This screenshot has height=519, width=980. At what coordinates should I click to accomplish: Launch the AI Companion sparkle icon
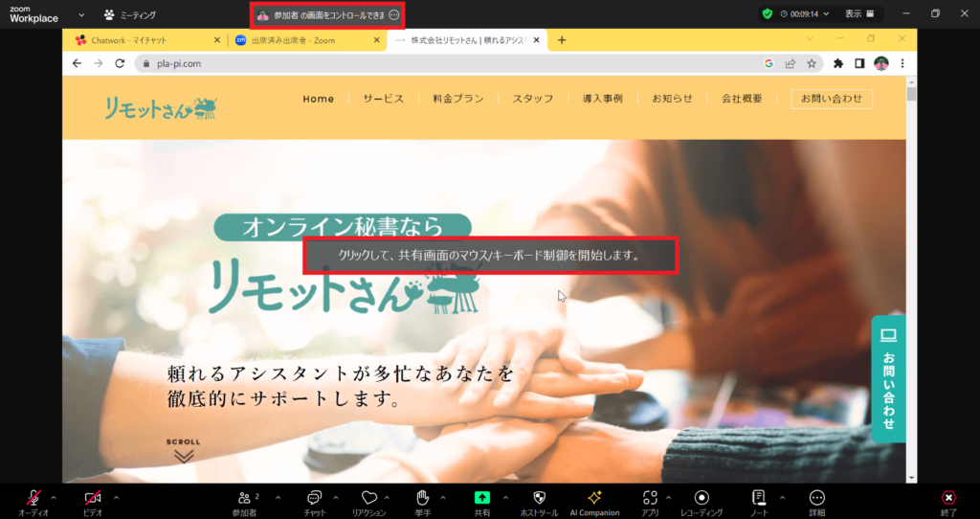coord(594,498)
